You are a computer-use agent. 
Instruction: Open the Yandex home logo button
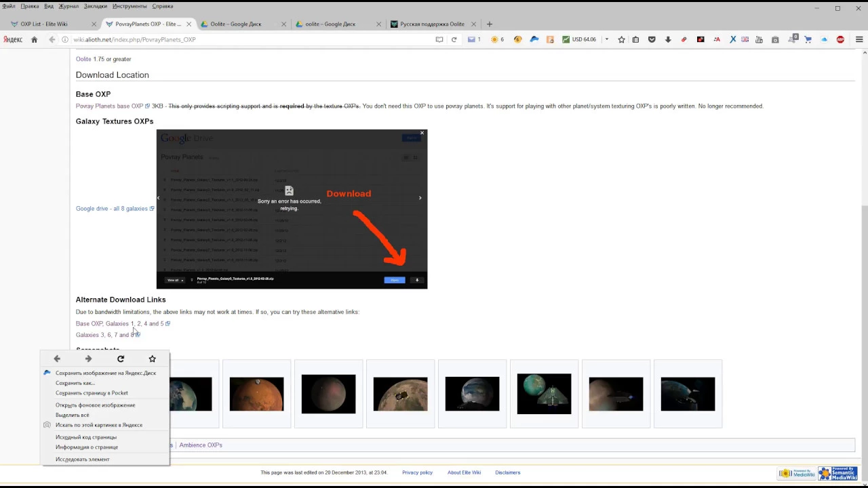(x=13, y=39)
